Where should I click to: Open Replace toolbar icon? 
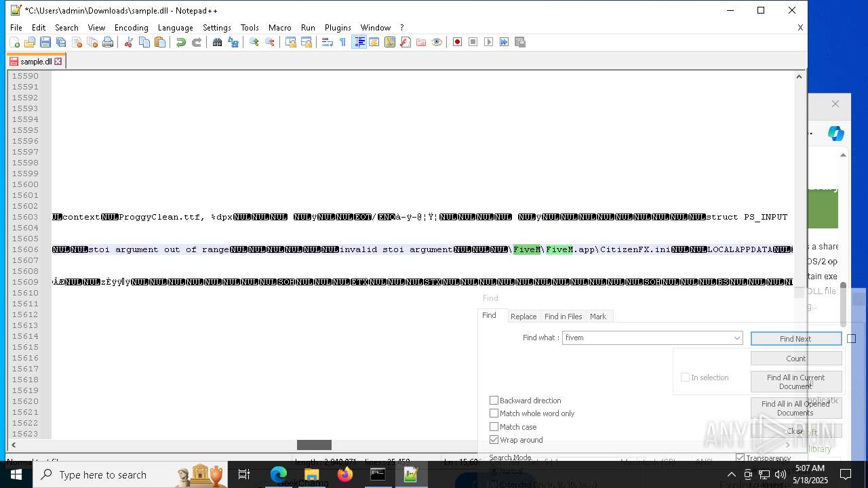pos(233,42)
